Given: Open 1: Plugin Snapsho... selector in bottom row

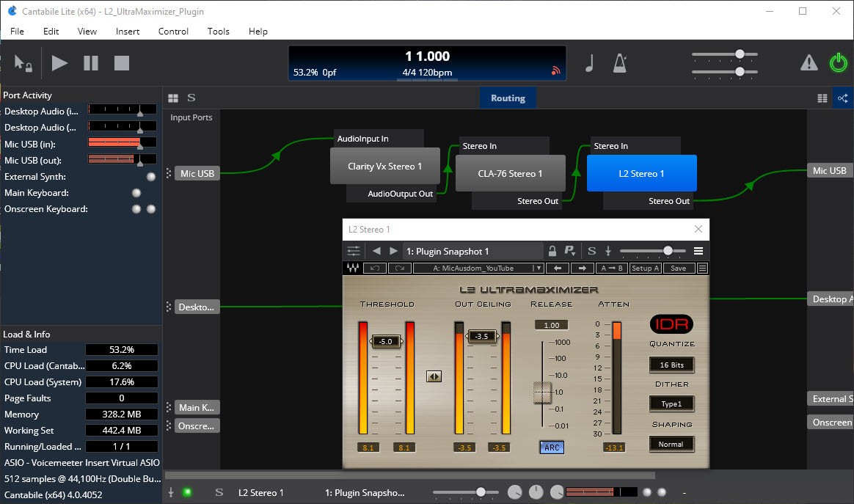Looking at the screenshot, I should pos(365,492).
